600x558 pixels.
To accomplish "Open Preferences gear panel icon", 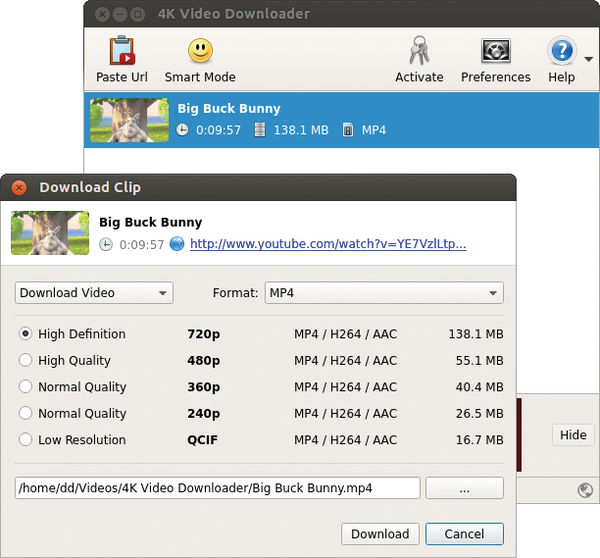I will pos(496,50).
